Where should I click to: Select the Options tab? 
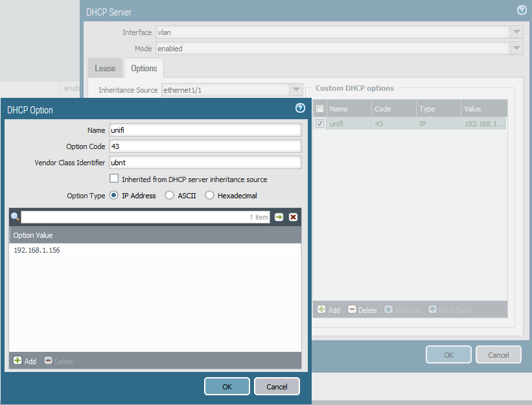pos(144,68)
